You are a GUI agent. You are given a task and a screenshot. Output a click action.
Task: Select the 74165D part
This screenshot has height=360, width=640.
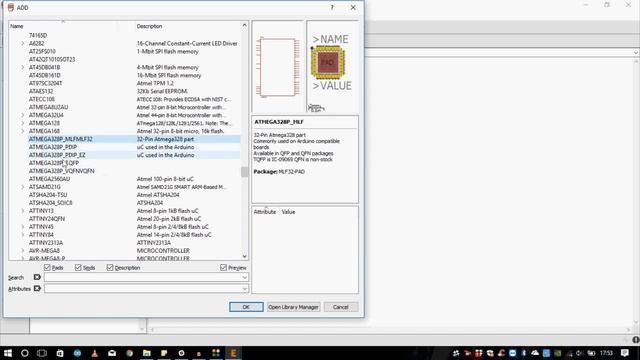(x=38, y=36)
